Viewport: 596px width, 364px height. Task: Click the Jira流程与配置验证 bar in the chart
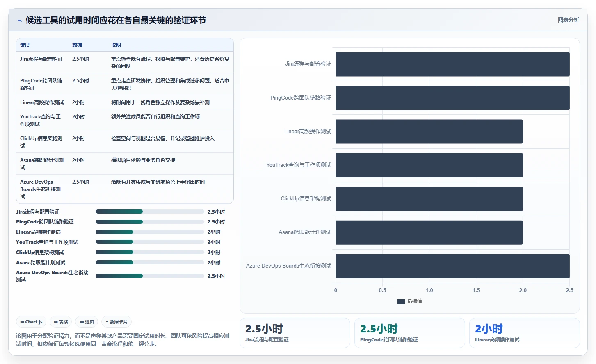coord(452,64)
